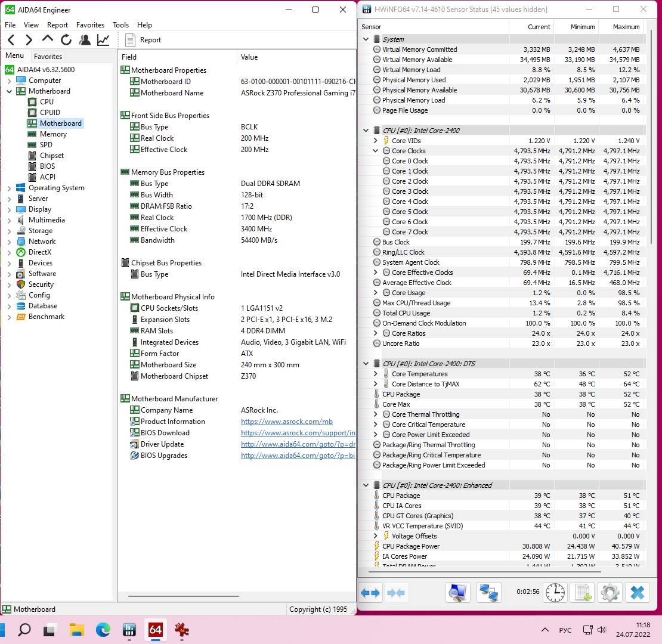662x644 pixels.
Task: Click HWiNFO expand-layout blue arrows icon
Action: pos(370,593)
